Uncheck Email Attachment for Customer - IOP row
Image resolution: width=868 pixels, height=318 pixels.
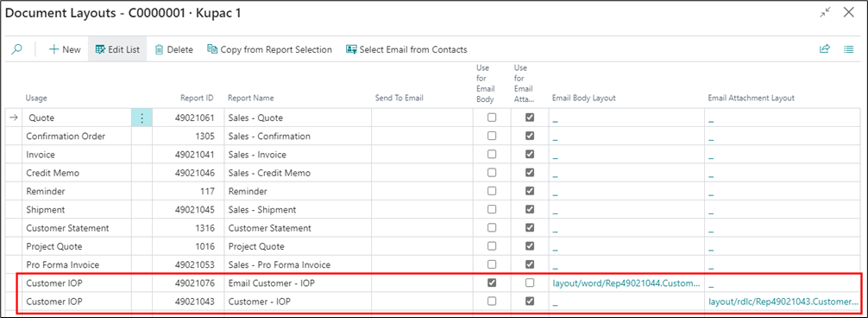click(530, 301)
